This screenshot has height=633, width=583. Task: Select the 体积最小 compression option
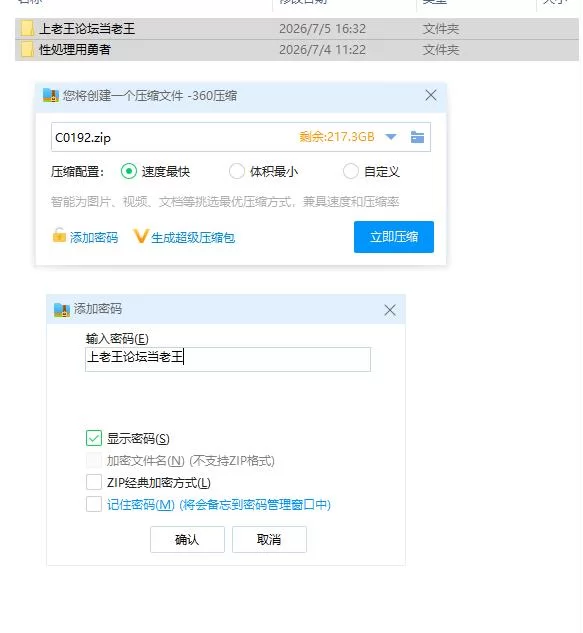pos(237,172)
